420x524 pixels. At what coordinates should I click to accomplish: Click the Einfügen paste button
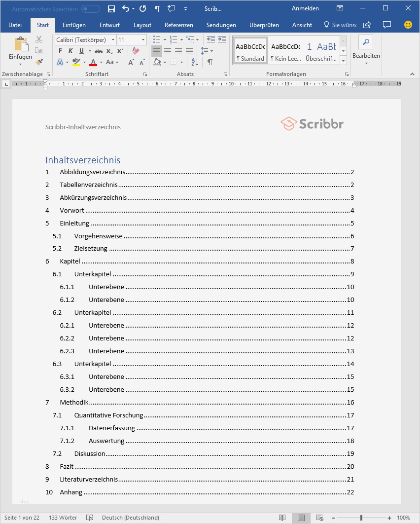tap(21, 47)
